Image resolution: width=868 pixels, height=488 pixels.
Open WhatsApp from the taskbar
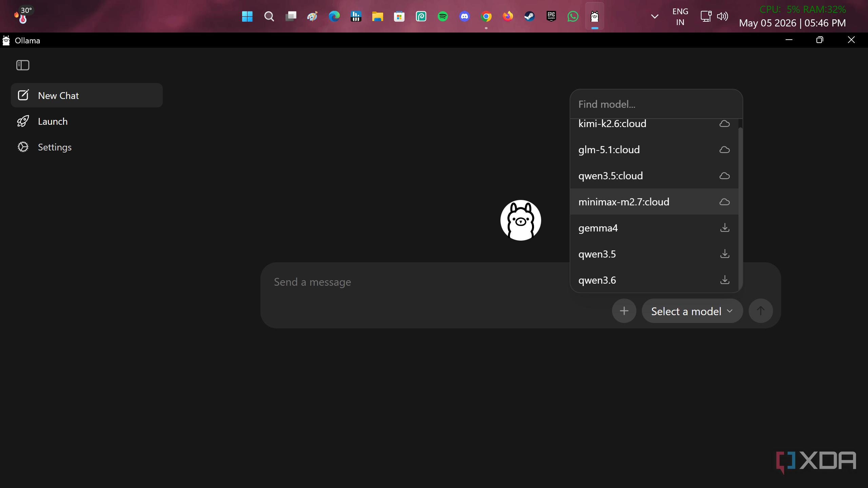573,16
